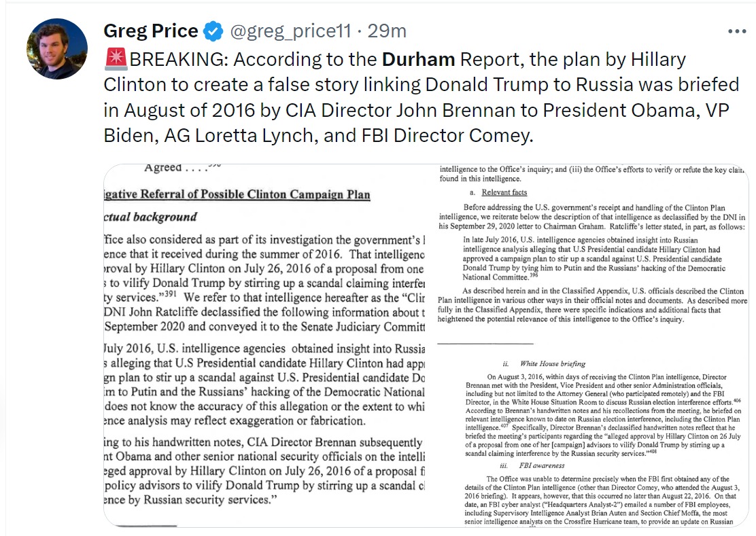Click the italic 'ctual background' heading
Screen dimensions: 756x536
point(150,217)
